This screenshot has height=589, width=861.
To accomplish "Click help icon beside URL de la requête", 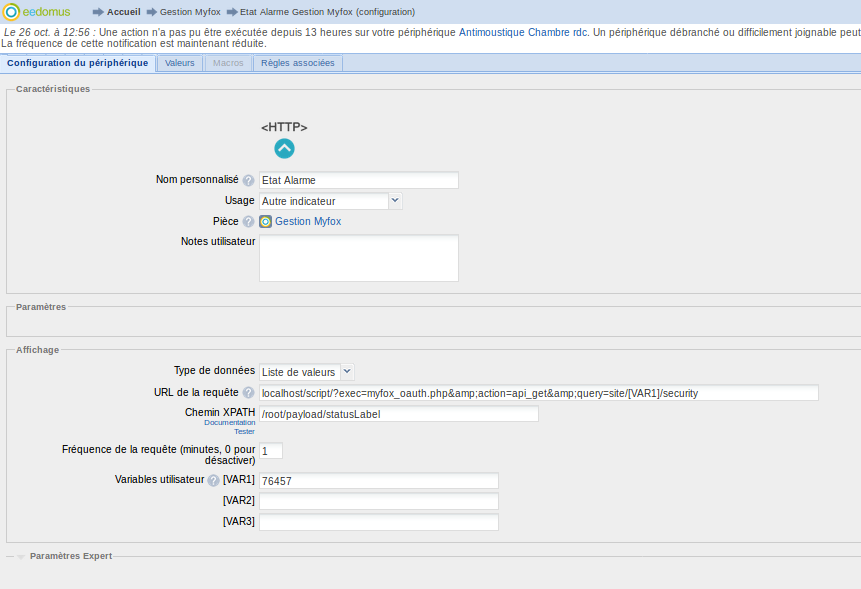I will coord(248,393).
